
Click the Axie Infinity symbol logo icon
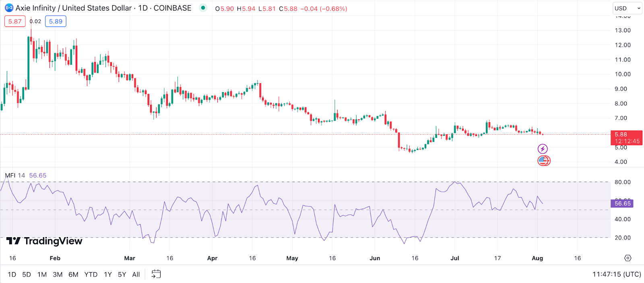(x=9, y=8)
